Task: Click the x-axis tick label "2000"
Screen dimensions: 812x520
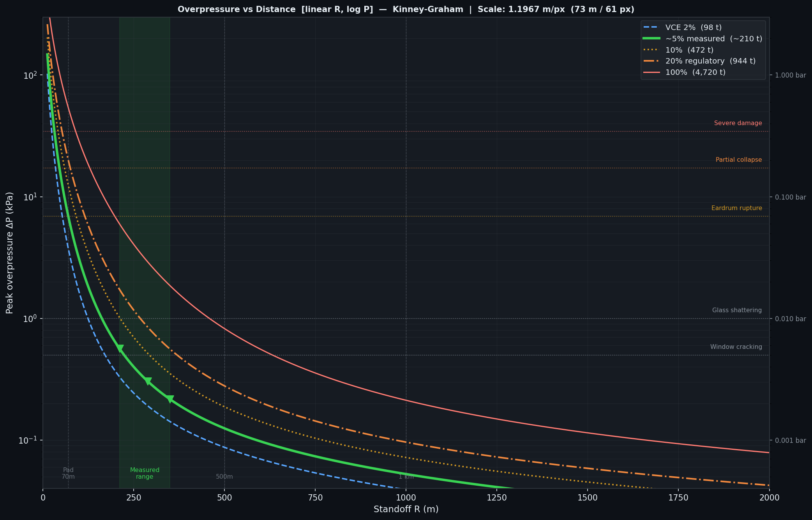Action: tap(769, 498)
